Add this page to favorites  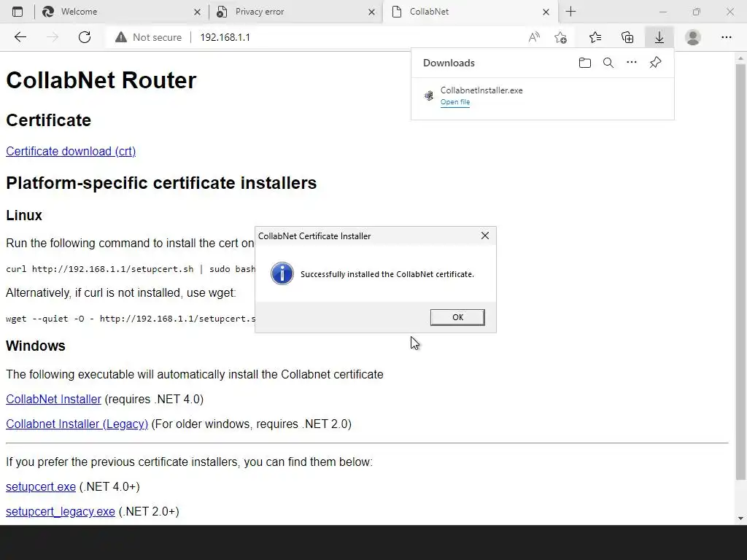[561, 37]
